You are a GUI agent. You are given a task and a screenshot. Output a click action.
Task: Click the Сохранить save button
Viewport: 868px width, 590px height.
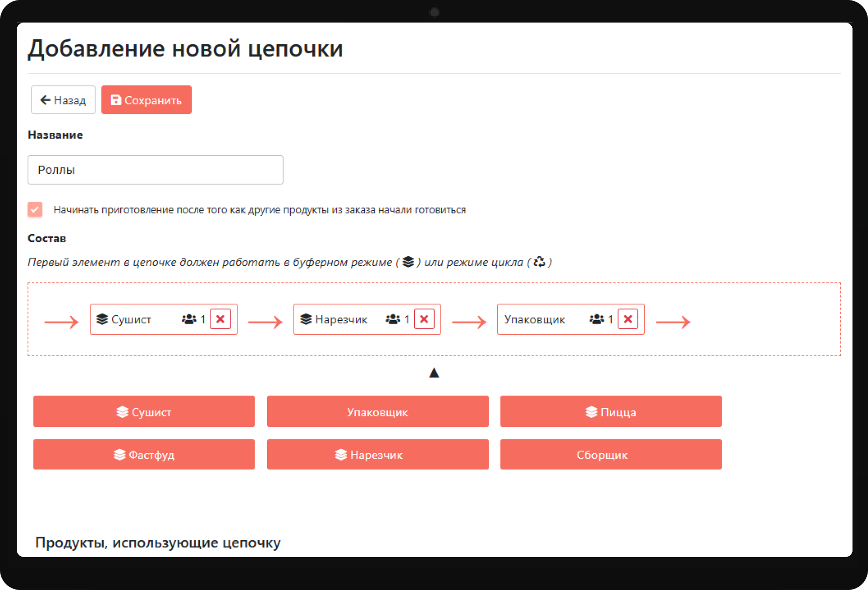(146, 100)
